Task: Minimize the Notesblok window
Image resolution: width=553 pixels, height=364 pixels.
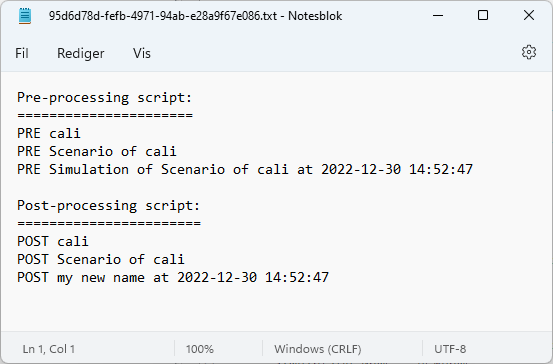Action: pyautogui.click(x=438, y=16)
